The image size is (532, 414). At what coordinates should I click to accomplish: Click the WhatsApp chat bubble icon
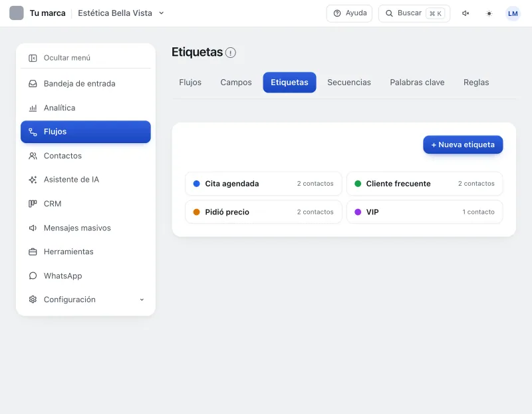(33, 276)
